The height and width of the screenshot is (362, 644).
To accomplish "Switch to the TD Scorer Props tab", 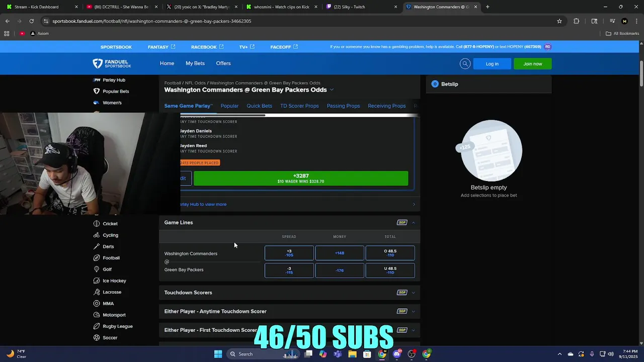I will tap(299, 106).
